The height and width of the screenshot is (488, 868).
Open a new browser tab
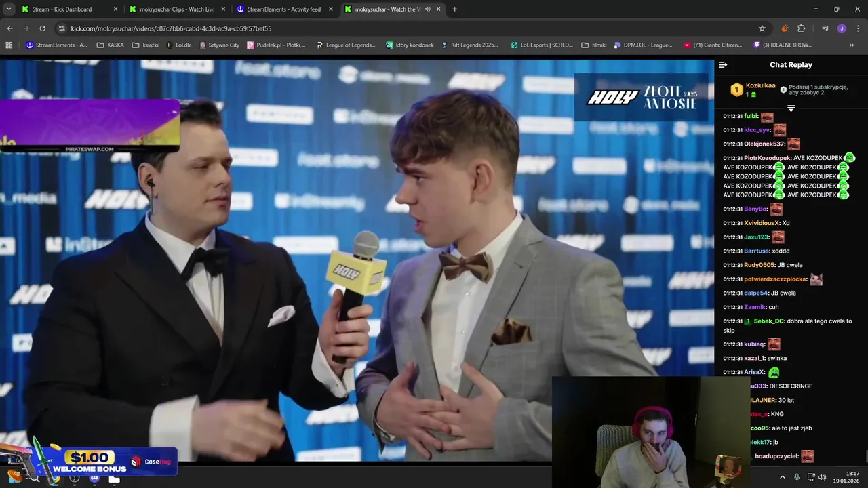click(454, 9)
